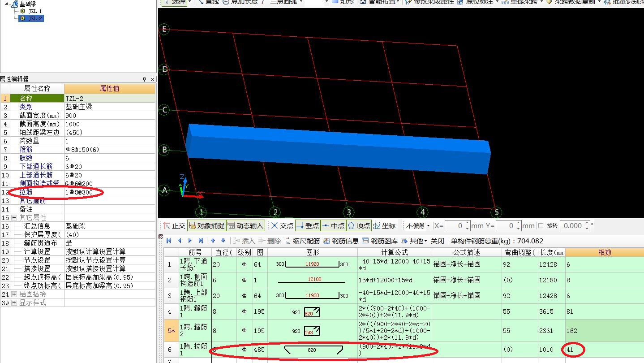The image size is (644, 363).
Task: Click 下部通长筋 property link
Action: point(36,166)
